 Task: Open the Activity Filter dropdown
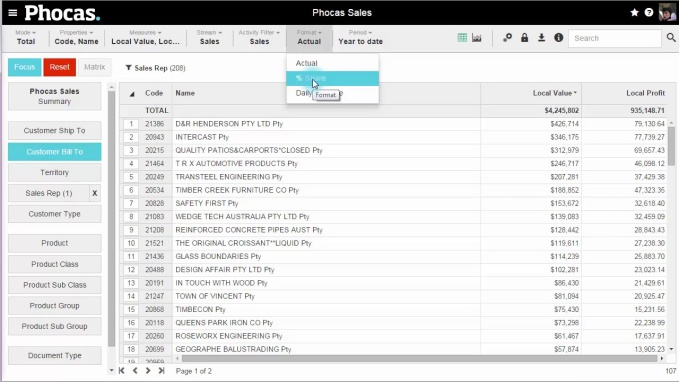259,38
